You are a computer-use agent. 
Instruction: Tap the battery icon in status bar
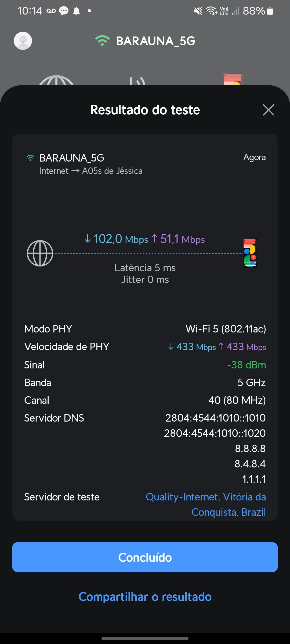coord(270,11)
